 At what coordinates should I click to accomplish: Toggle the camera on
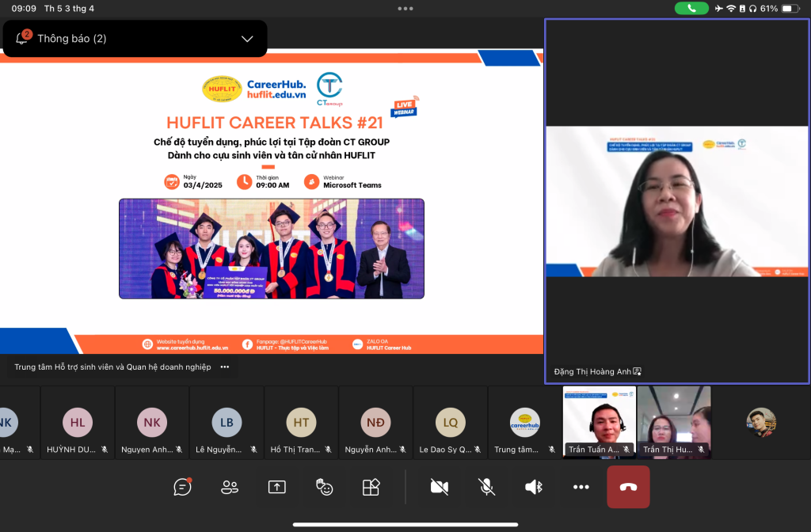pos(439,487)
